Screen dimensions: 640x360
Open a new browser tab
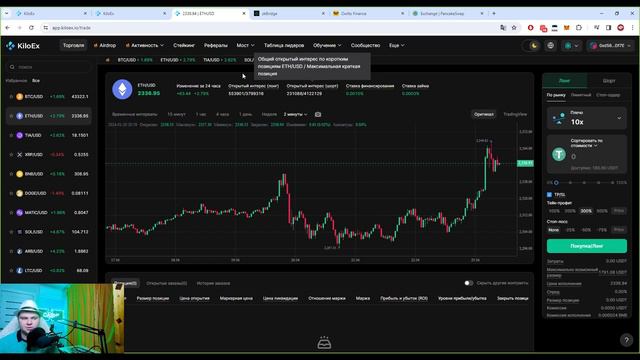point(494,13)
